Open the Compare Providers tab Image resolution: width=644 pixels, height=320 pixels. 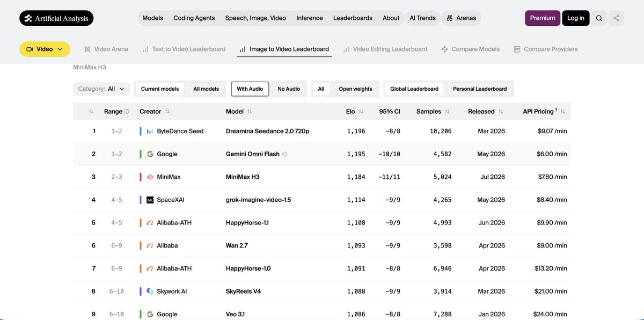[546, 49]
